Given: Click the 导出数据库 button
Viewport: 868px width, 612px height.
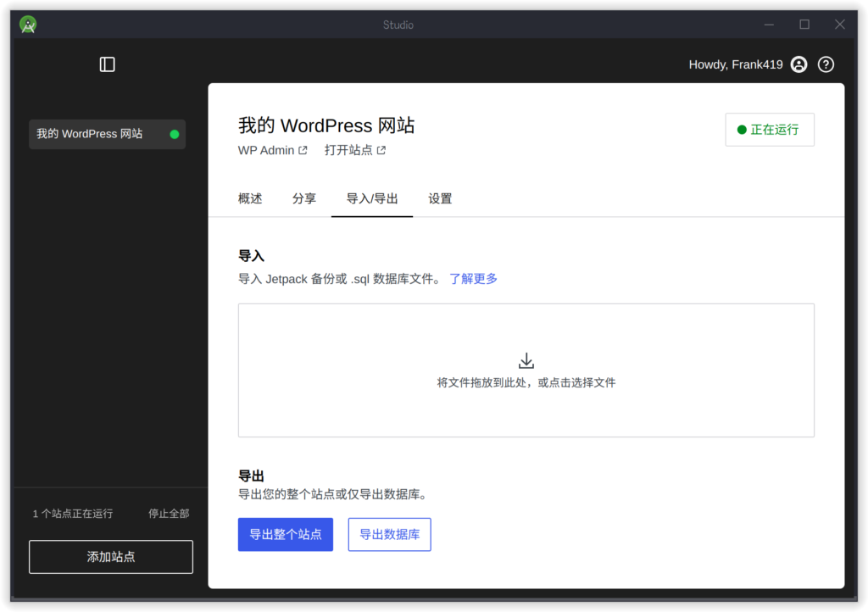Looking at the screenshot, I should (x=389, y=534).
